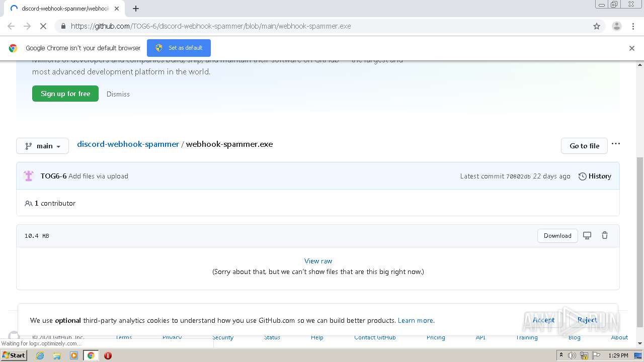This screenshot has height=362, width=644.
Task: Click the 1 contributor text
Action: (55, 203)
